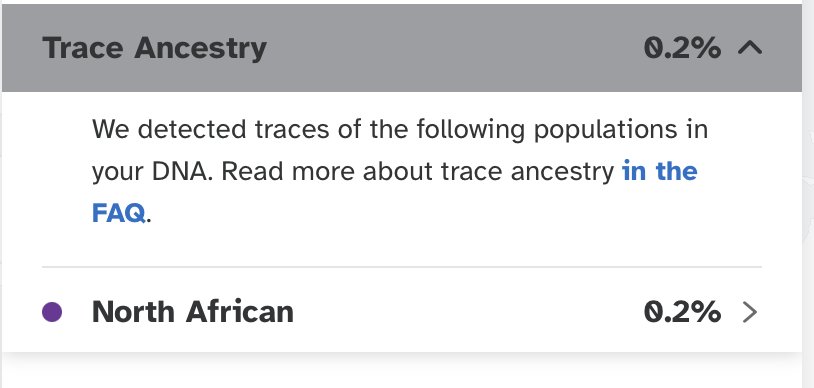This screenshot has width=814, height=388.
Task: Click the word 'North' in the population row
Action: (x=133, y=312)
